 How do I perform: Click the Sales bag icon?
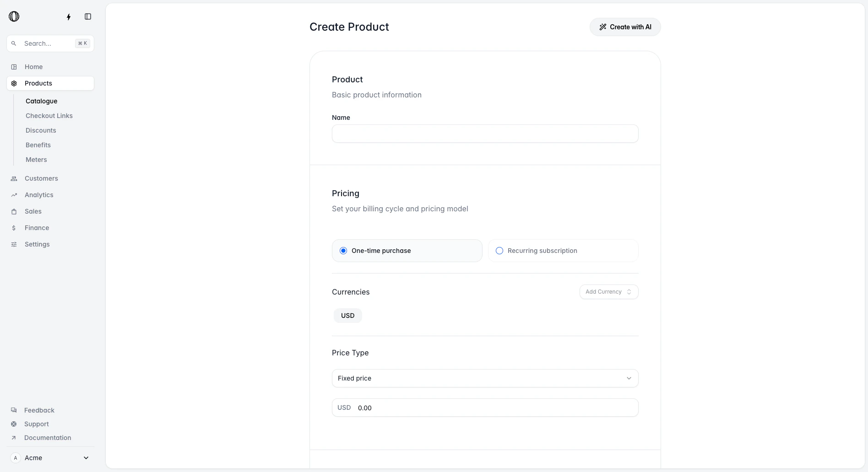(x=14, y=211)
